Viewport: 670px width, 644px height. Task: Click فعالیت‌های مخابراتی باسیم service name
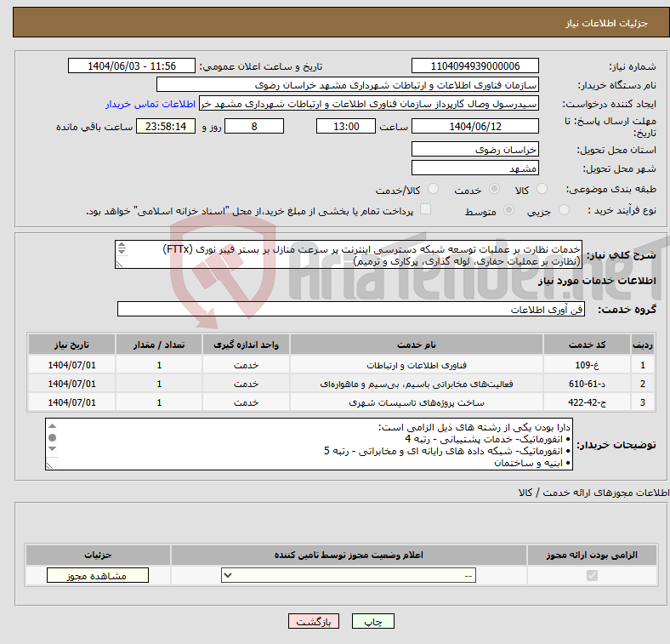click(x=416, y=384)
